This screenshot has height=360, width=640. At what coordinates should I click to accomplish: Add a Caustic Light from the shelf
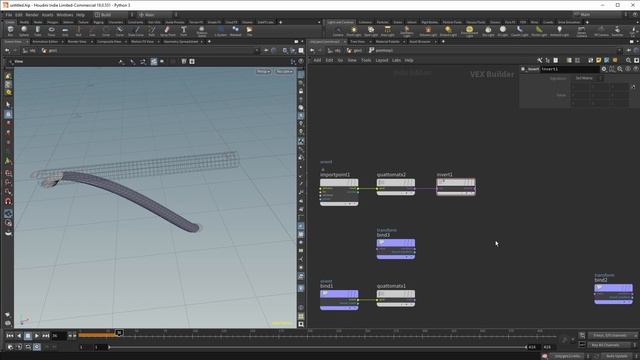click(x=519, y=31)
